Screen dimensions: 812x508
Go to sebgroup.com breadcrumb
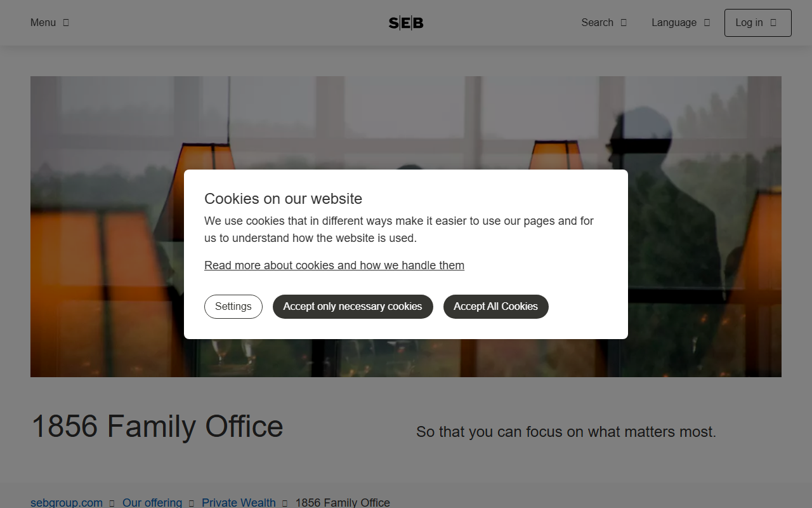click(67, 502)
